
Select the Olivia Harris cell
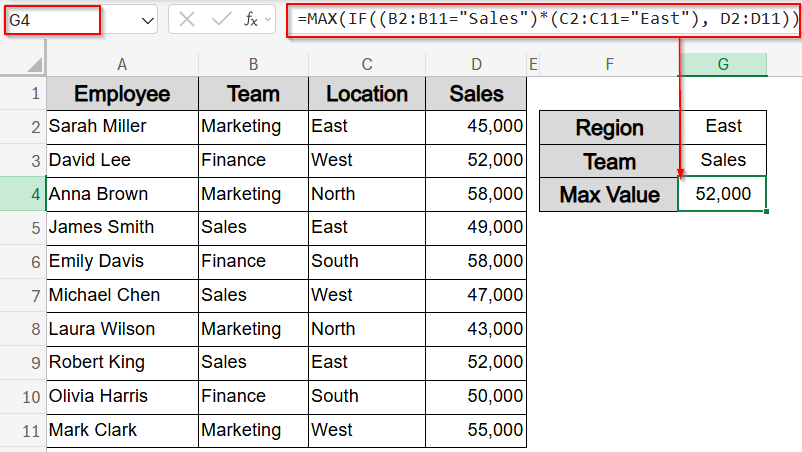[122, 396]
